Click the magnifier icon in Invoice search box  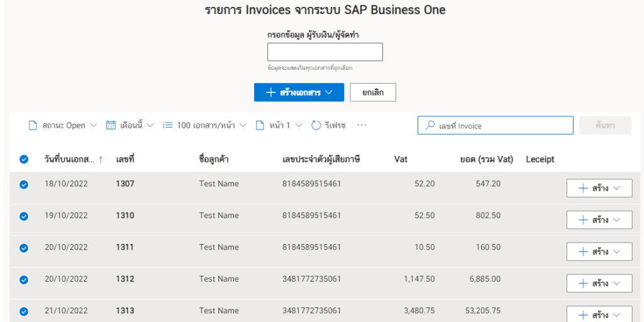click(430, 125)
